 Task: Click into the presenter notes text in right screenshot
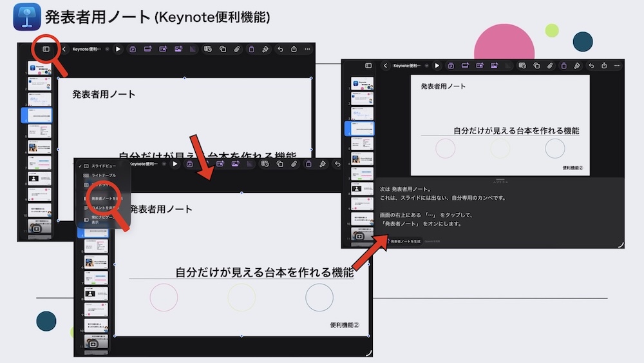[x=443, y=206]
